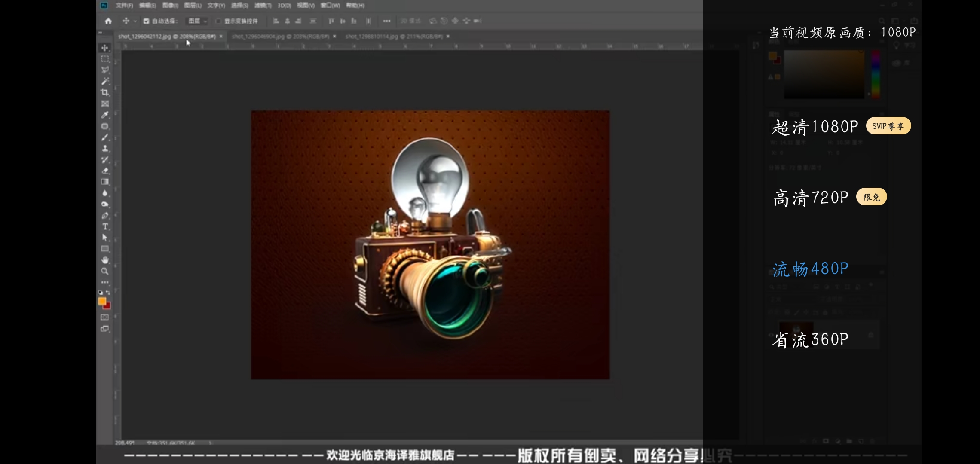Open the 图层 auto-select dropdown
This screenshot has height=464, width=980.
pyautogui.click(x=198, y=21)
